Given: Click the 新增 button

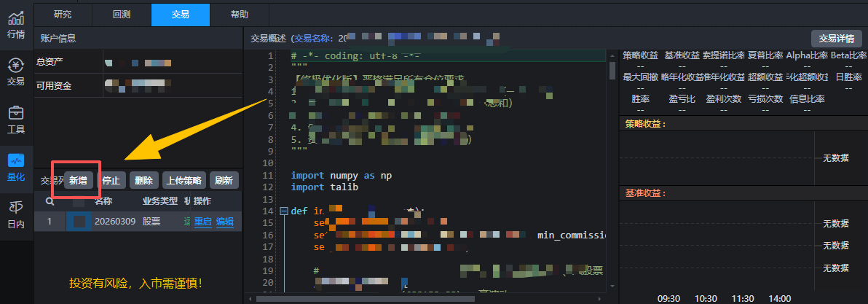Looking at the screenshot, I should click(x=78, y=180).
